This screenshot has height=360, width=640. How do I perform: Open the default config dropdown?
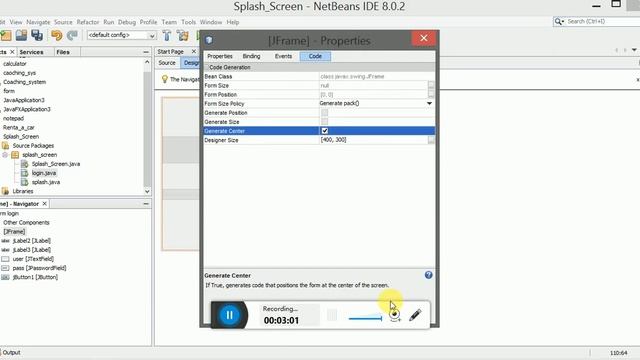pos(152,36)
